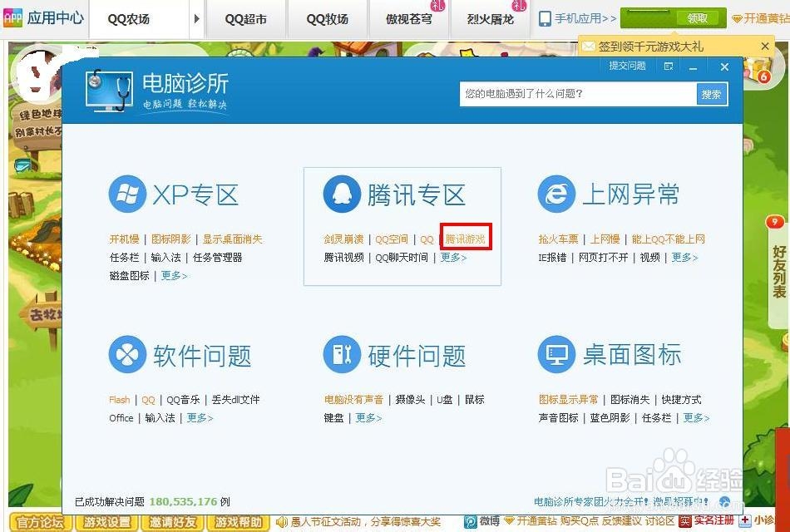
Task: Click the hardware icon beside 硬件问题
Action: [x=340, y=354]
